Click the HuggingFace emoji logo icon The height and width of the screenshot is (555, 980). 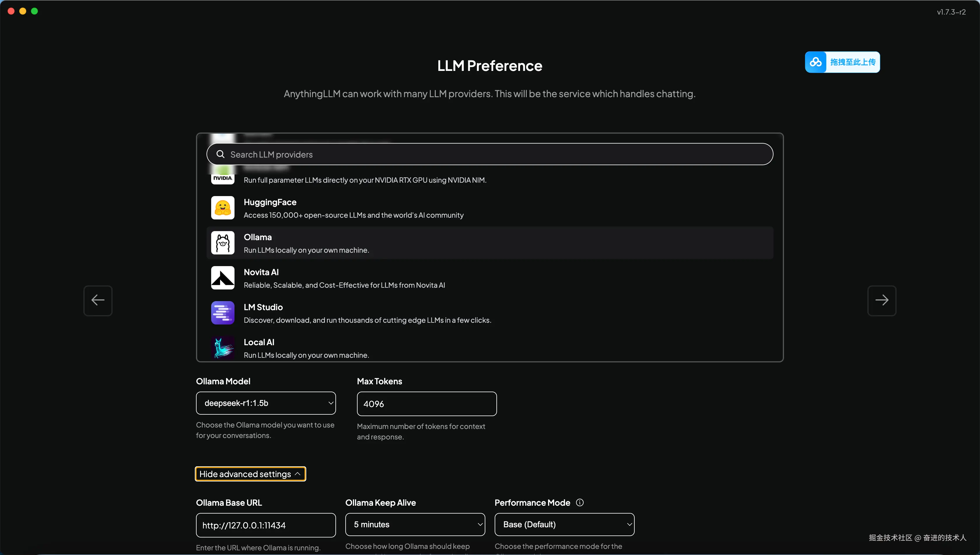[x=223, y=208]
